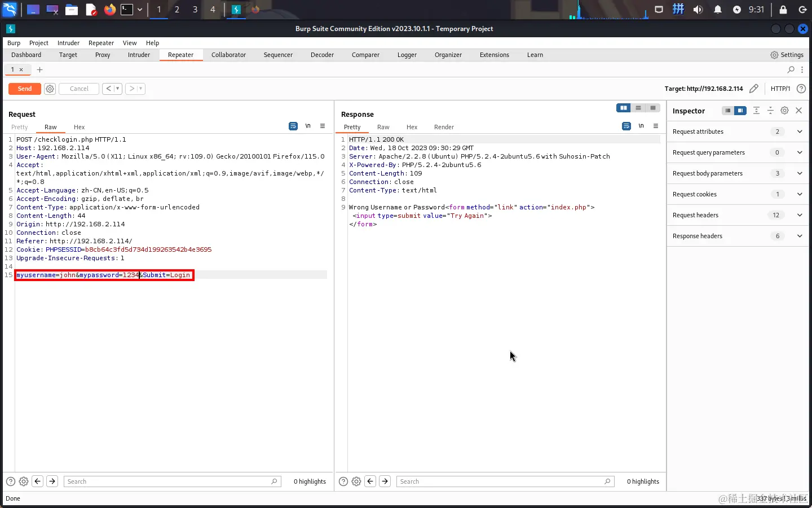Click the volume icon in system tray
The width and height of the screenshot is (812, 508).
pos(698,10)
